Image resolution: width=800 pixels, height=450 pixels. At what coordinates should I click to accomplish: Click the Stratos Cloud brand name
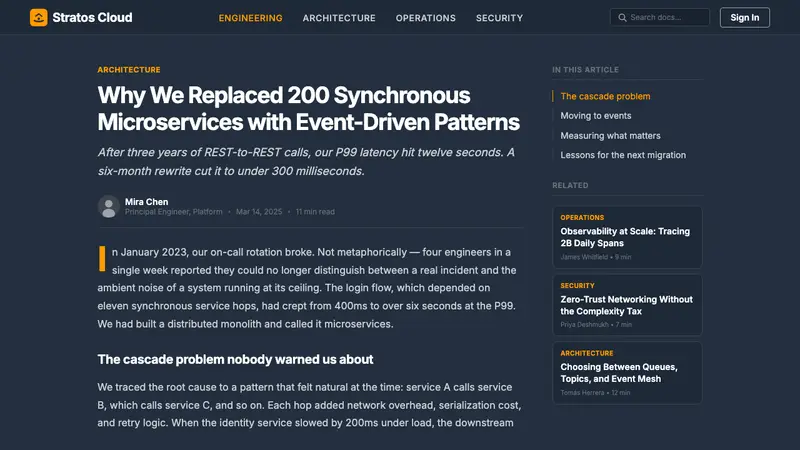[92, 17]
